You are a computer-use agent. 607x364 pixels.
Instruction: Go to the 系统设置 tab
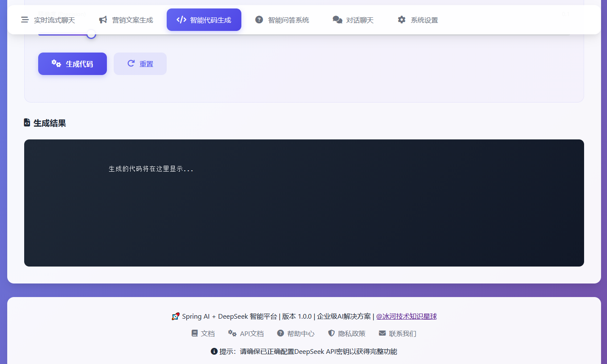point(424,20)
